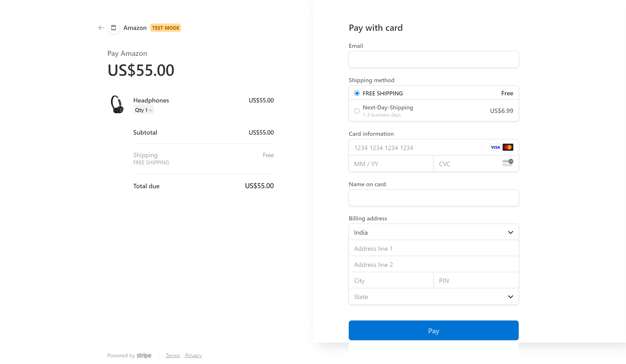Open the Terms page
The height and width of the screenshot is (364, 626).
(x=172, y=355)
